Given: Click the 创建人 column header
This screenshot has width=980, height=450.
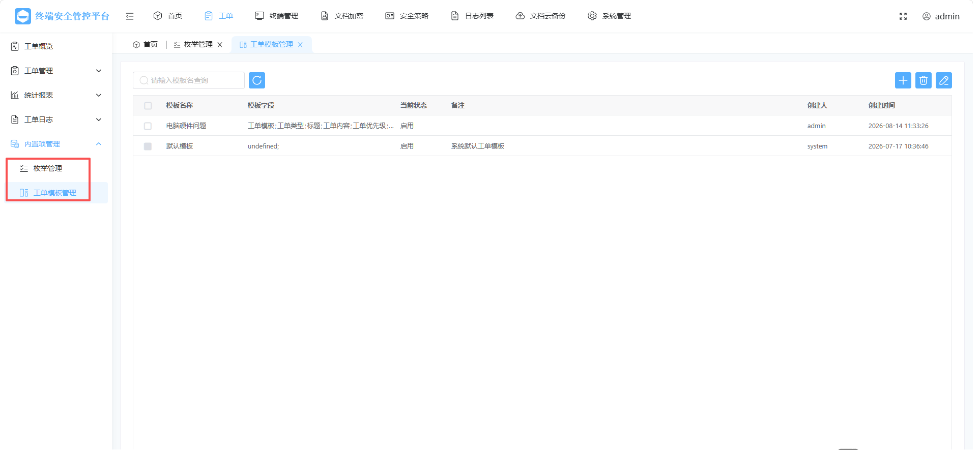Looking at the screenshot, I should click(x=817, y=105).
